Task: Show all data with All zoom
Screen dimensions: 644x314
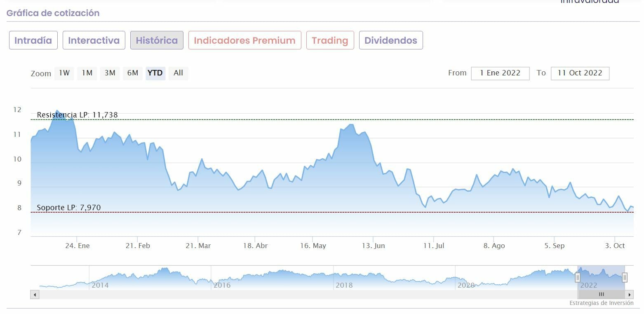Action: click(178, 73)
